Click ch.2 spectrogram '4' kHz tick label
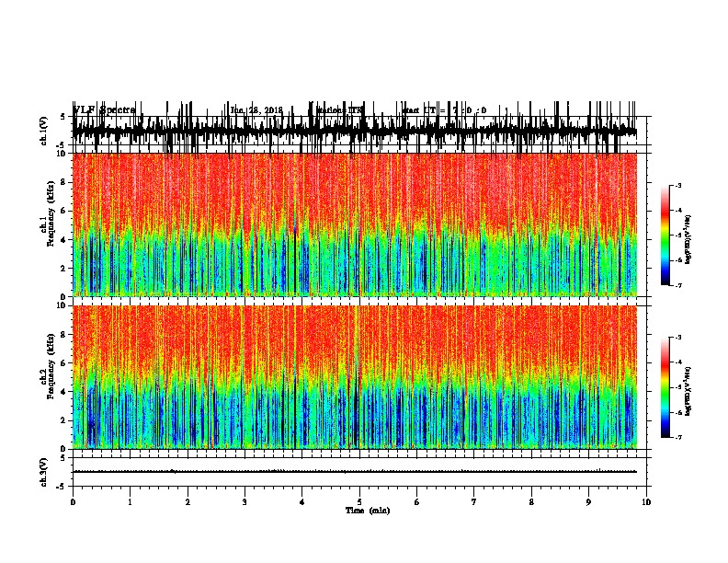The width and height of the screenshot is (728, 563). (x=64, y=392)
